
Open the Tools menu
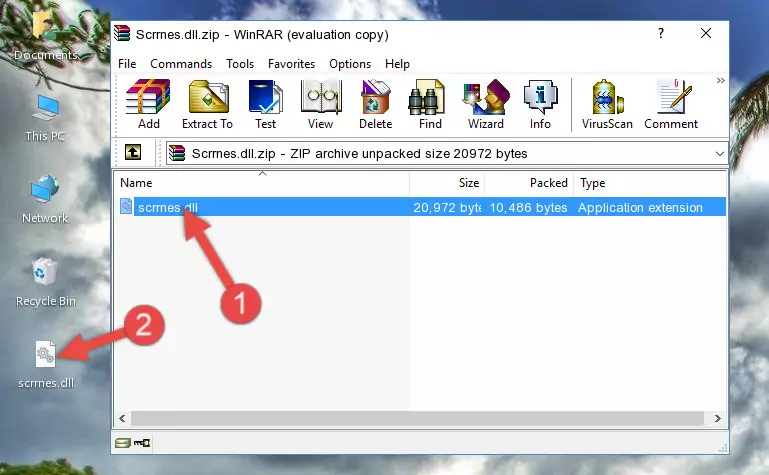click(x=240, y=64)
